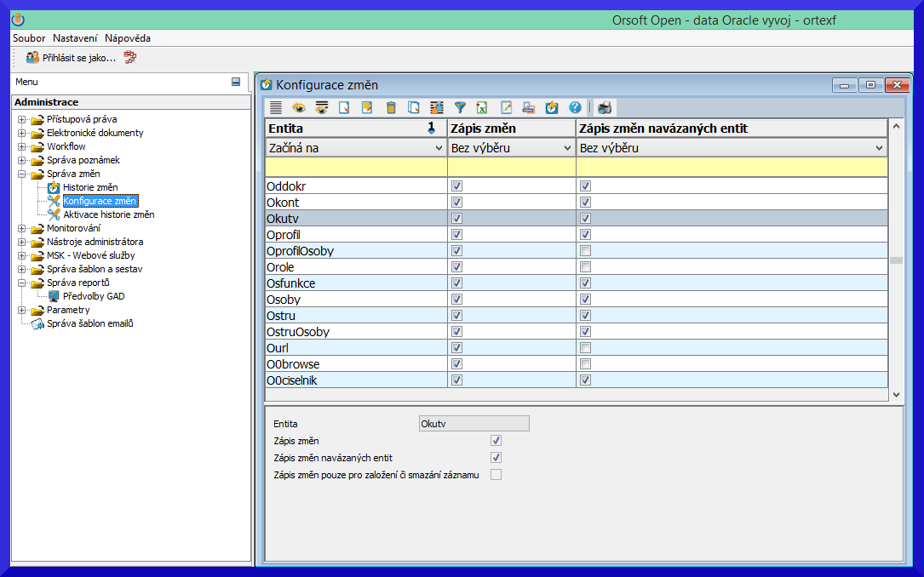924x577 pixels.
Task: Click the Excel export icon
Action: pyautogui.click(x=482, y=107)
